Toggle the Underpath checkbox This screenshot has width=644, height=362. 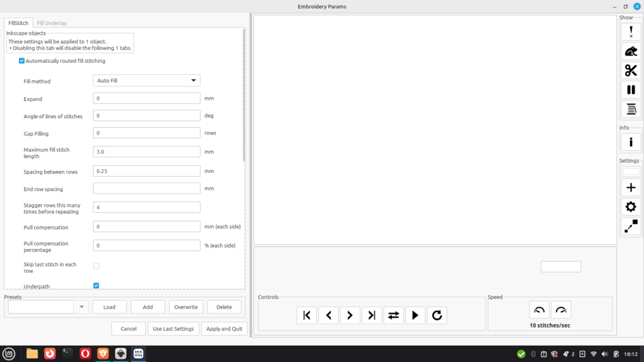coord(96,286)
